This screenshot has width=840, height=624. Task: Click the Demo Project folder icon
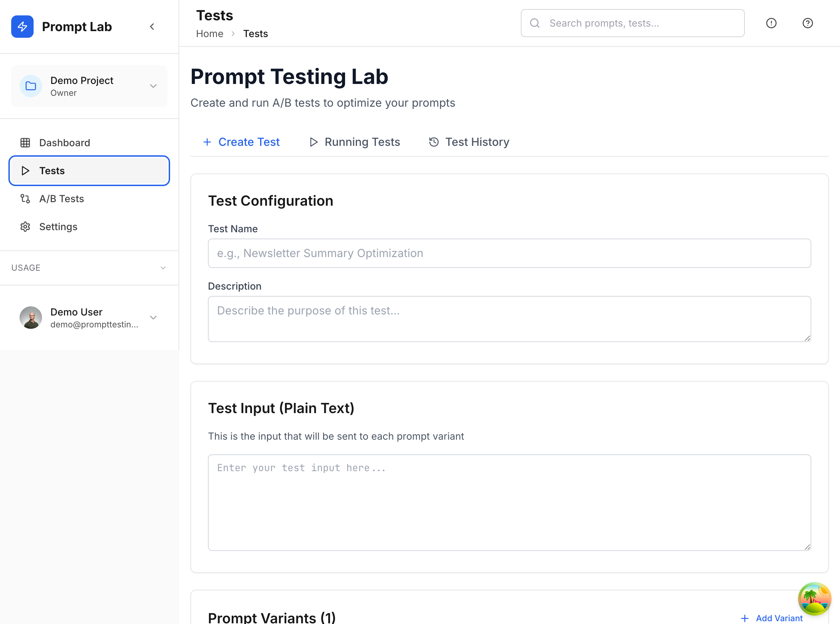point(30,86)
